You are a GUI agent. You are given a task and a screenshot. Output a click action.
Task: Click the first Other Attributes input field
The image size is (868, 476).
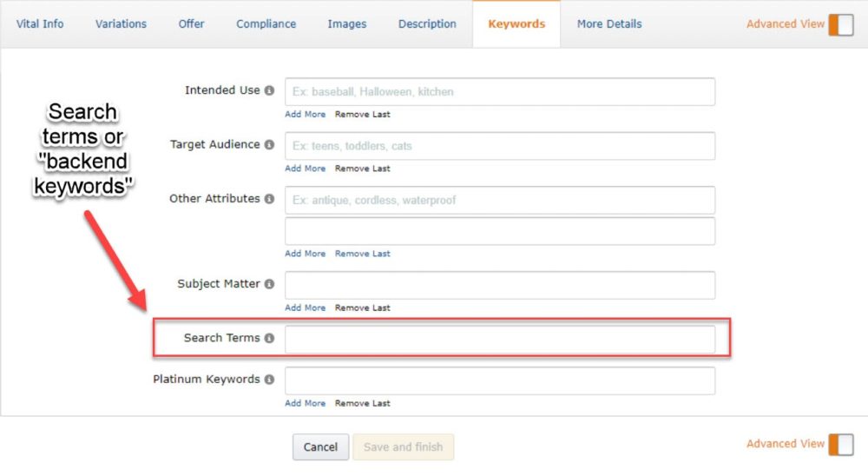tap(500, 201)
